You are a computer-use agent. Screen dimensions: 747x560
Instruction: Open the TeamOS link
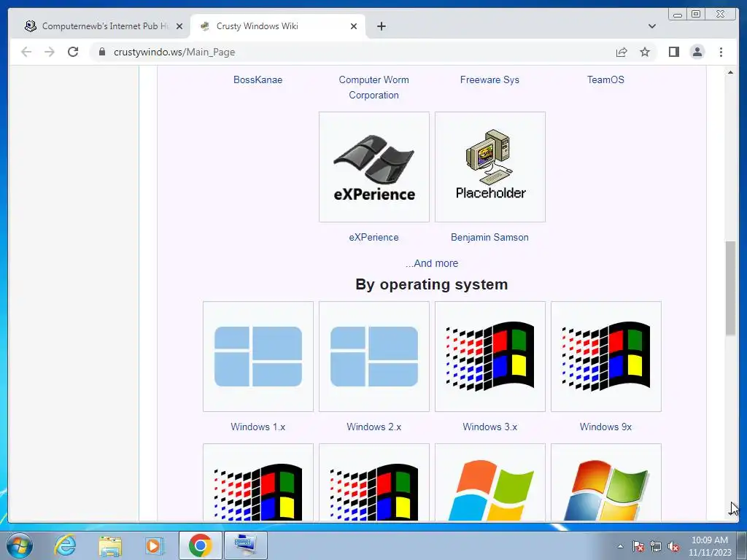(605, 79)
